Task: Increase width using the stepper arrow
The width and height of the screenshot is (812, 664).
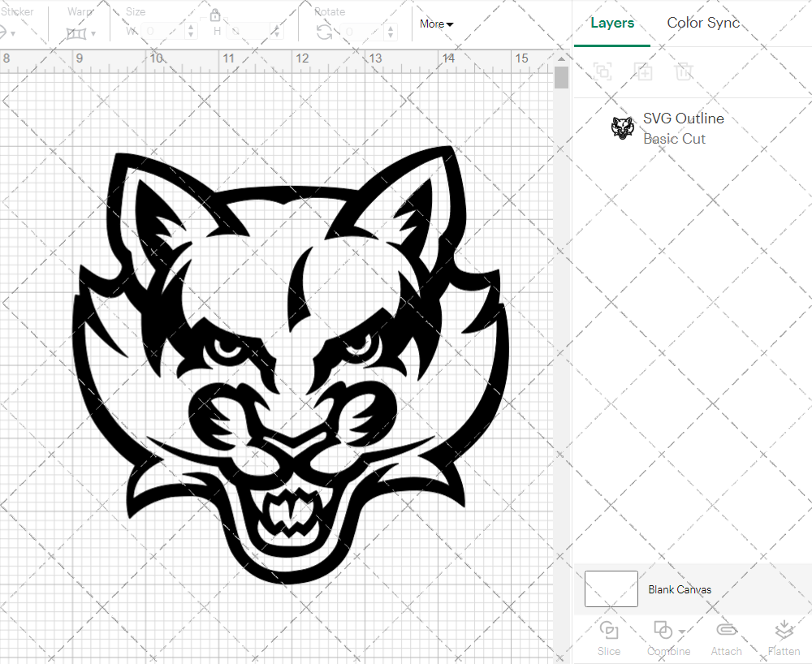Action: click(192, 25)
